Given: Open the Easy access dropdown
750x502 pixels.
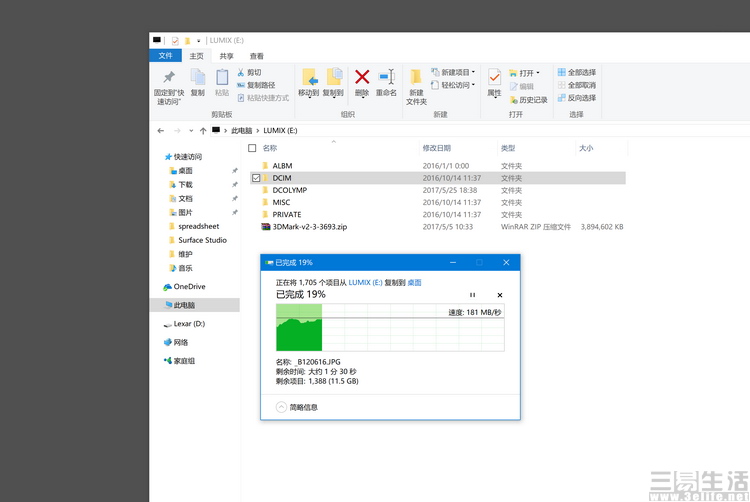Looking at the screenshot, I should point(453,85).
